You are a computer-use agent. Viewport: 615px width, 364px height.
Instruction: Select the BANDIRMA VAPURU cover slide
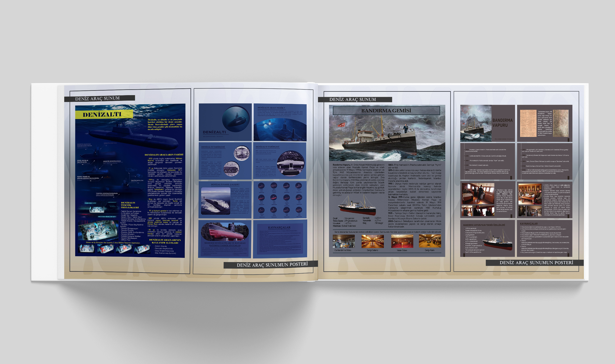(x=487, y=123)
